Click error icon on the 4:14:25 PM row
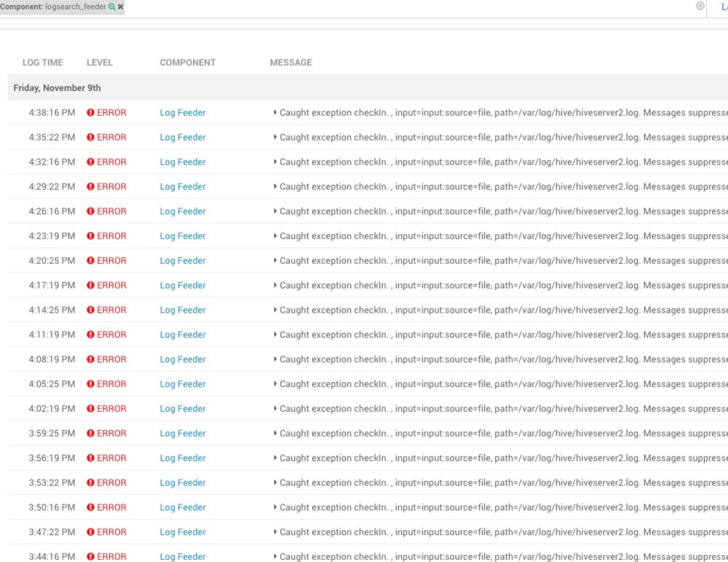728x562 pixels. [x=90, y=309]
